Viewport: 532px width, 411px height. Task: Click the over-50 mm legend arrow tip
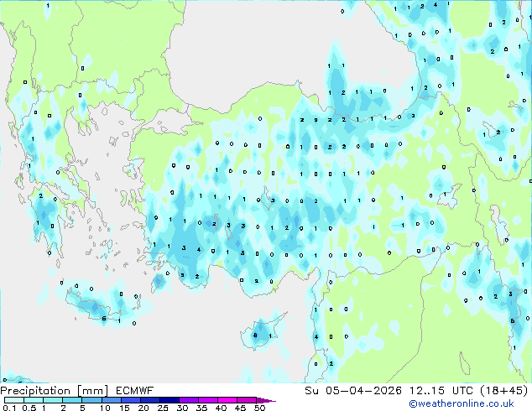[x=266, y=400]
